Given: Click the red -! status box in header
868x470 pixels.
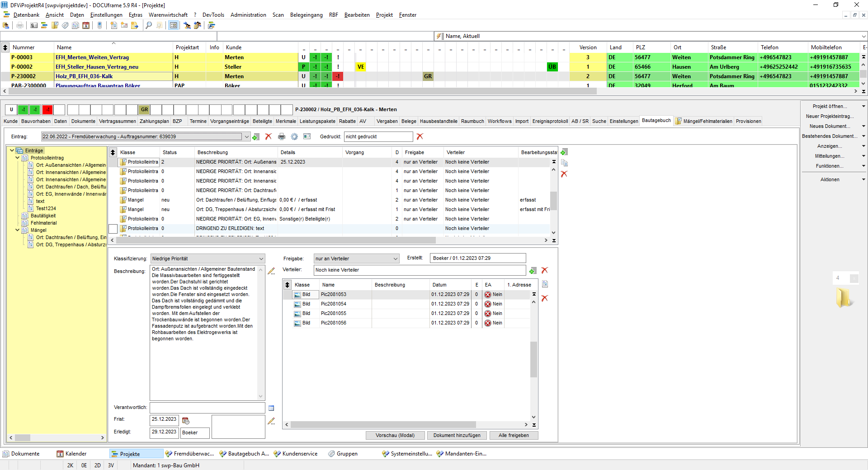Looking at the screenshot, I should pyautogui.click(x=47, y=110).
